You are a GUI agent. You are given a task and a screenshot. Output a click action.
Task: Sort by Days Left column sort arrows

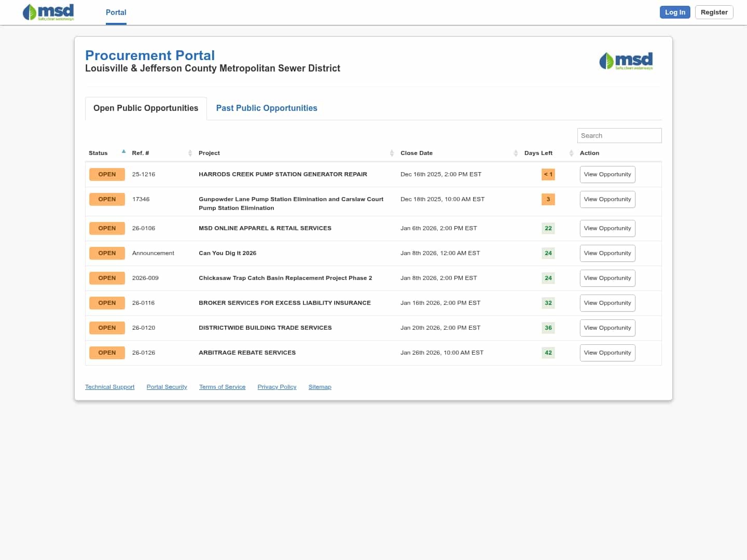point(571,153)
